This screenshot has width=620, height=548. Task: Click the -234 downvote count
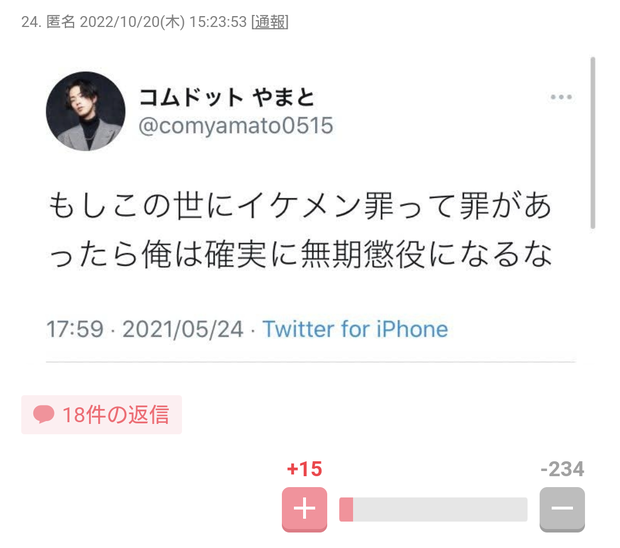tap(562, 469)
